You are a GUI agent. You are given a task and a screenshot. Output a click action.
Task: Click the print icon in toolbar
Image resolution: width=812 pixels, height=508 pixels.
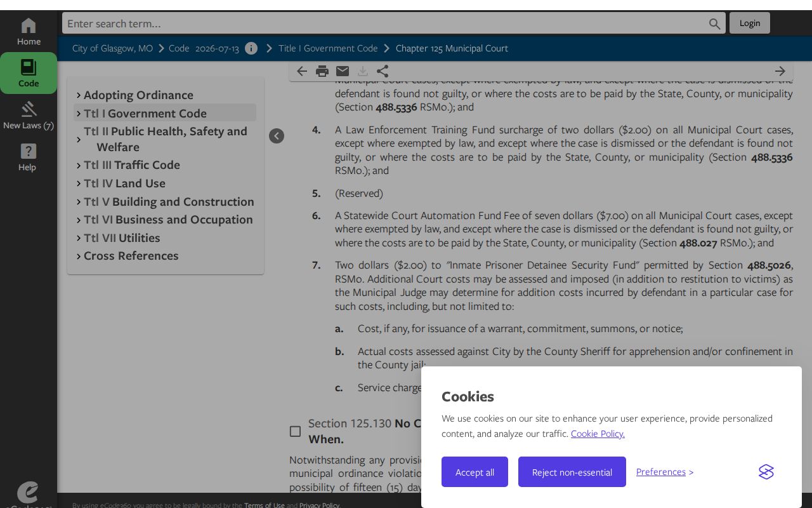point(322,71)
